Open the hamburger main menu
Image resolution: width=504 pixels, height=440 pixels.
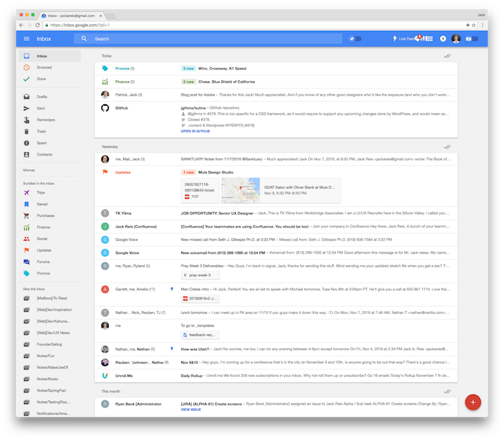(26, 39)
